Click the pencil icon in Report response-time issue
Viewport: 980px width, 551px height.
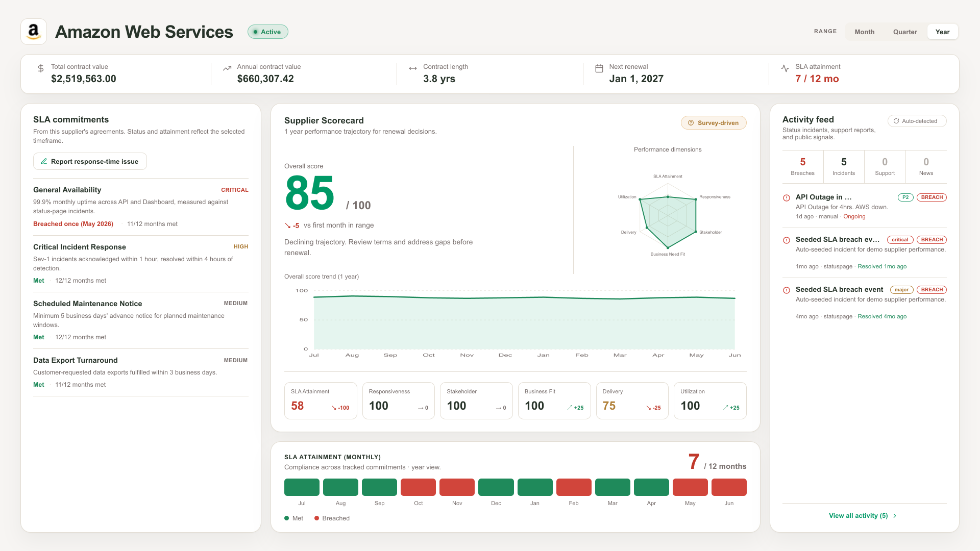pyautogui.click(x=44, y=161)
